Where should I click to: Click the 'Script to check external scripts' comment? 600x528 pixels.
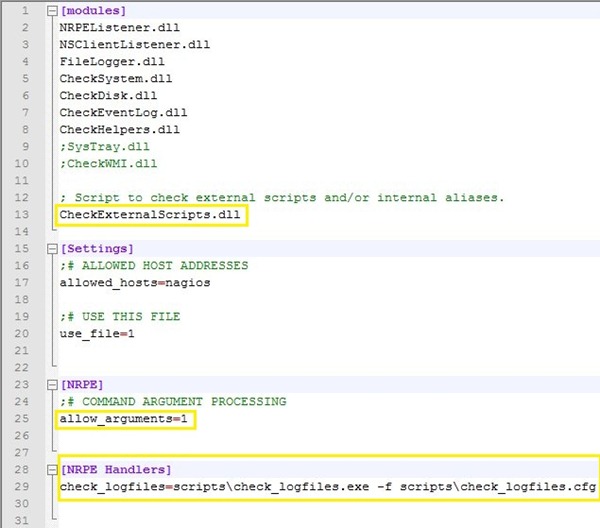[282, 198]
